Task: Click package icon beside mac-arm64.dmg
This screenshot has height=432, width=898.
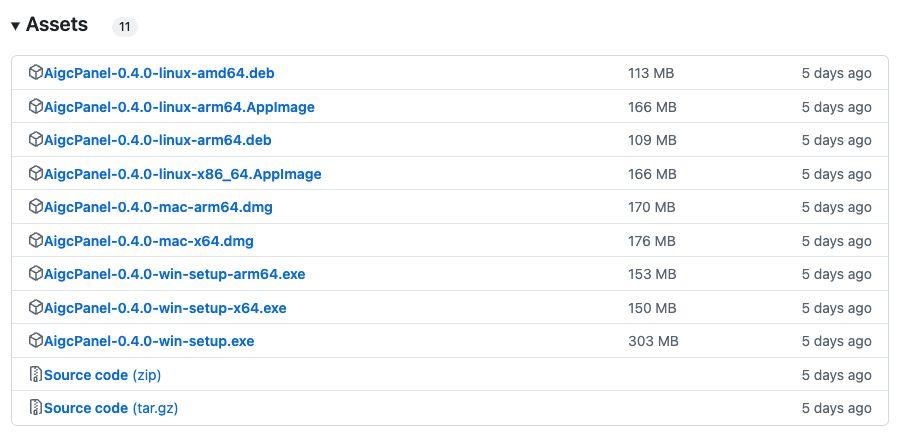Action: tap(36, 207)
